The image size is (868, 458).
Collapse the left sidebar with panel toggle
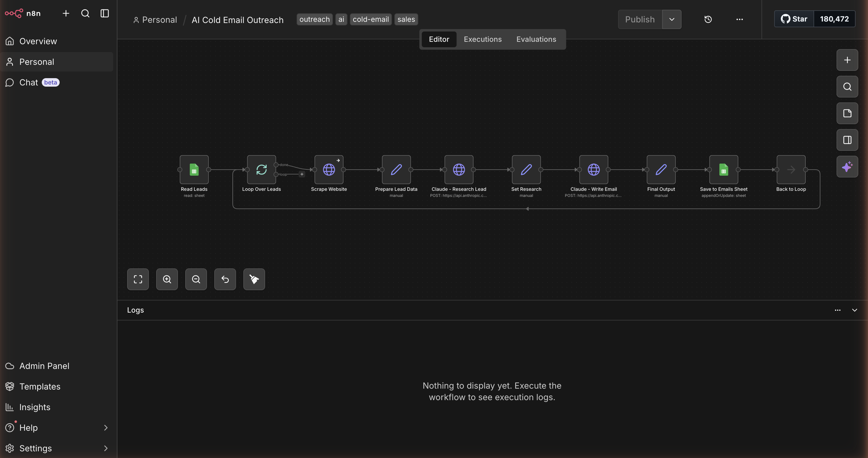tap(104, 14)
